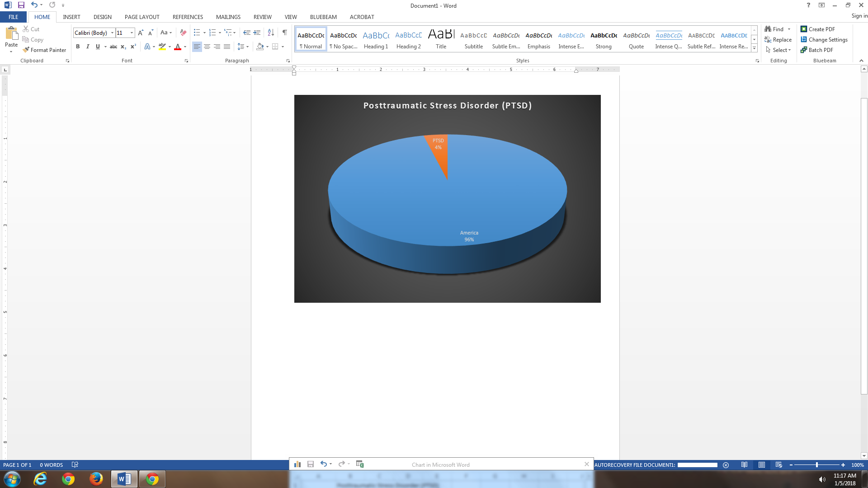Open Read Mode view from status bar
The width and height of the screenshot is (868, 488).
click(744, 465)
